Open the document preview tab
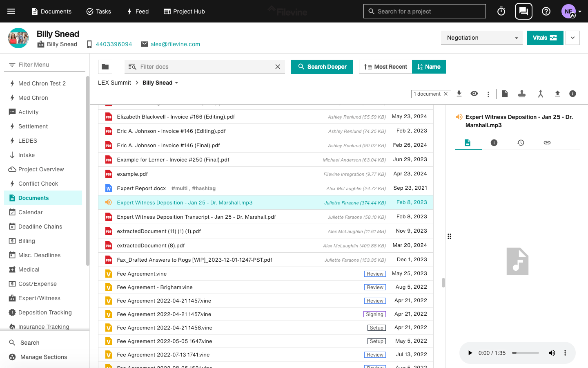Screen dimensions: 588x368 pyautogui.click(x=468, y=143)
